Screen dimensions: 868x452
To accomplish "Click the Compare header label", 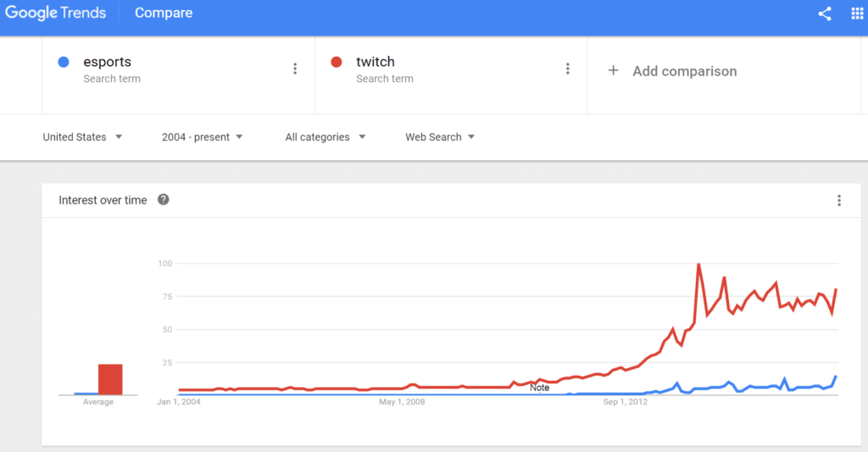I will coord(164,13).
